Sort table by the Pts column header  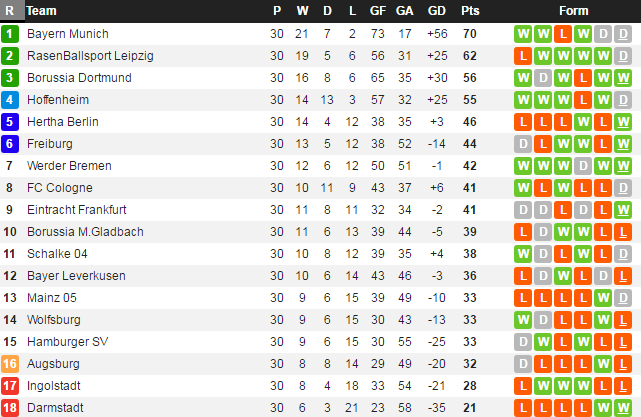click(x=470, y=11)
